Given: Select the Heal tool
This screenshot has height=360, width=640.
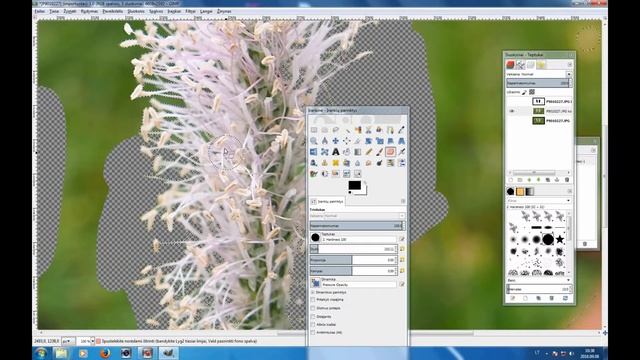Looking at the screenshot, I should 336,163.
